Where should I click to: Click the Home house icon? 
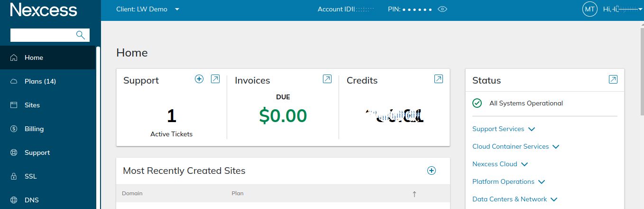[x=14, y=57]
